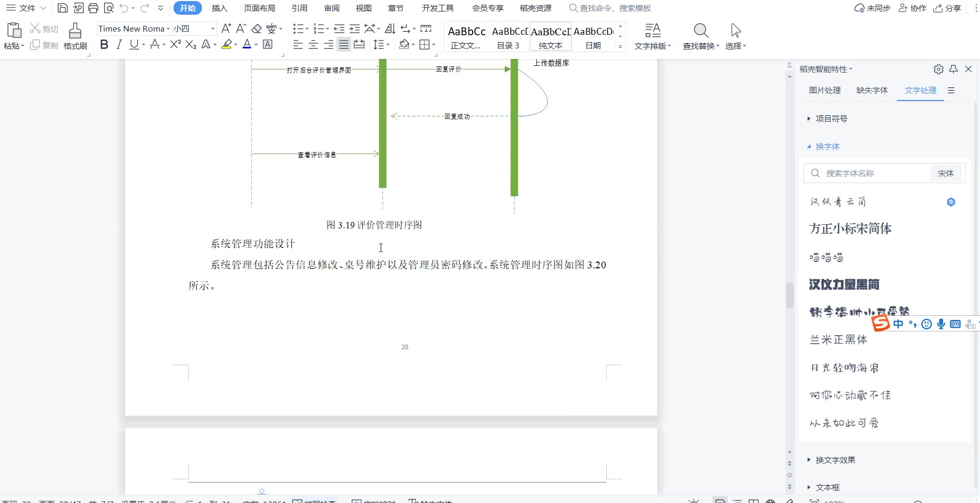Select the Format Painter (格式刷) tool
980x503 pixels.
(x=75, y=36)
